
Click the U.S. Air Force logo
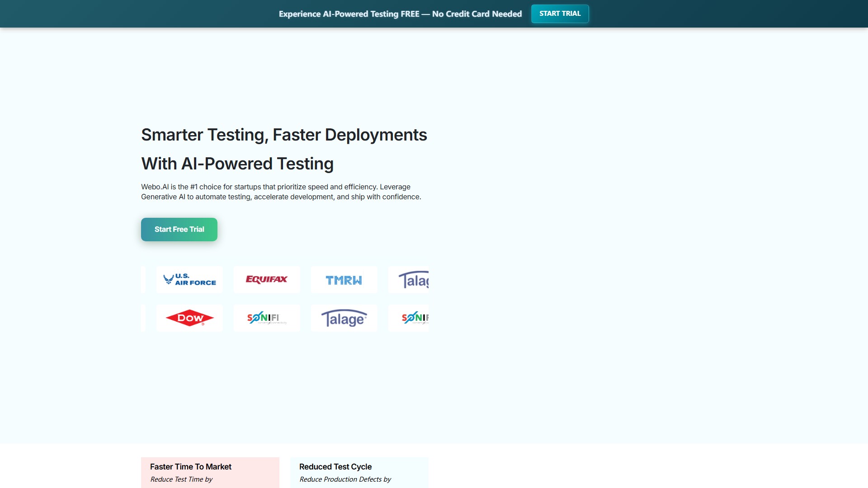click(189, 280)
